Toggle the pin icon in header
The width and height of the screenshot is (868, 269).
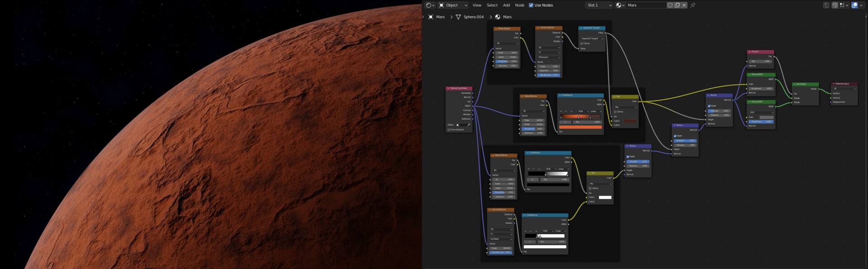click(693, 5)
